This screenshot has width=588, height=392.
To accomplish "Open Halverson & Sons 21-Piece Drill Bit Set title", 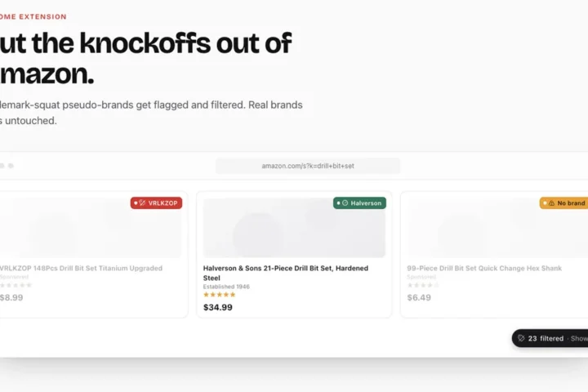I will [286, 273].
